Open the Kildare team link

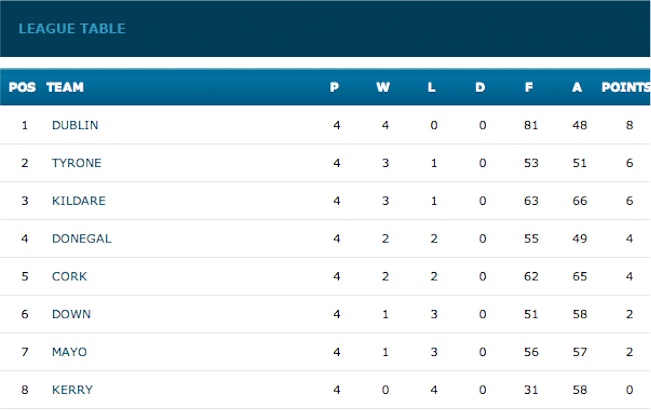(x=79, y=200)
